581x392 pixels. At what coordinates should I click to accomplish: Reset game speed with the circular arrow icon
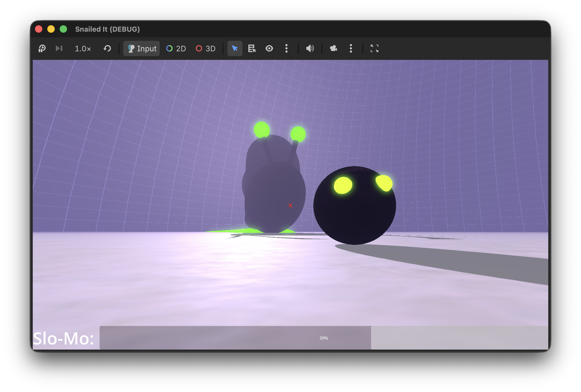coord(107,49)
